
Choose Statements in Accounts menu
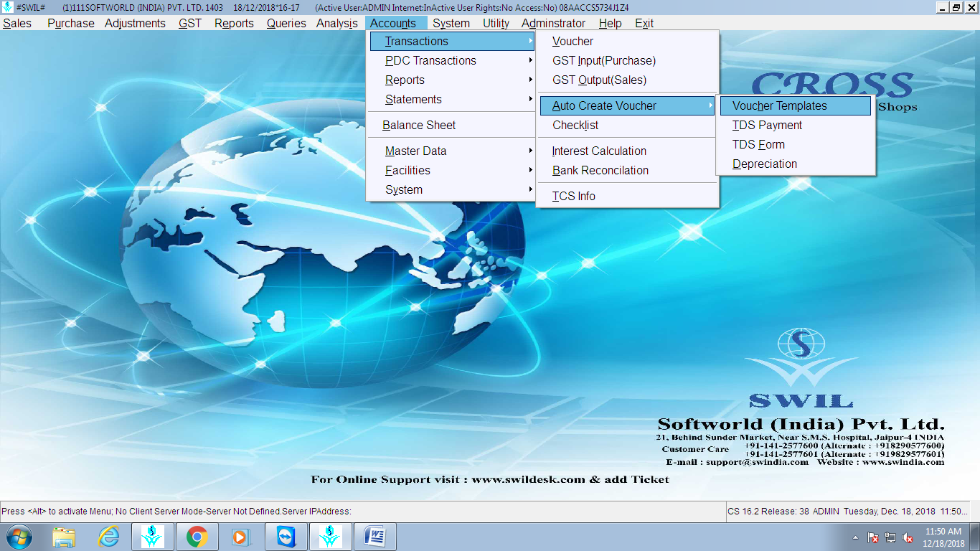452,100
